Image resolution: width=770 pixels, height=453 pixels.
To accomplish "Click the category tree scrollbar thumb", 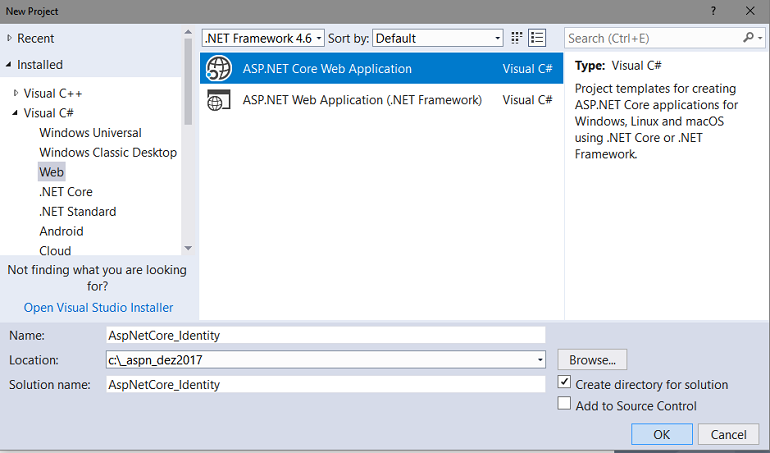I will point(188,82).
